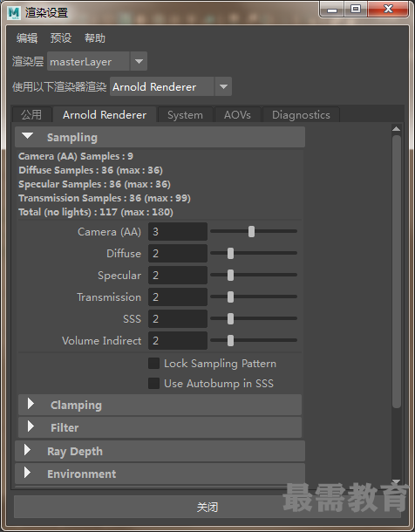Viewport: 415px width, 532px height.
Task: Open the Arnold Renderer renderer selection dropdown
Action: point(171,86)
